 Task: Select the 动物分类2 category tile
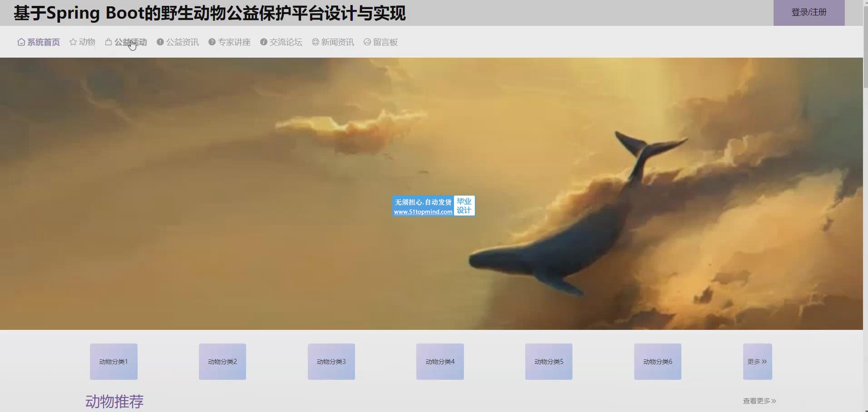(x=222, y=362)
